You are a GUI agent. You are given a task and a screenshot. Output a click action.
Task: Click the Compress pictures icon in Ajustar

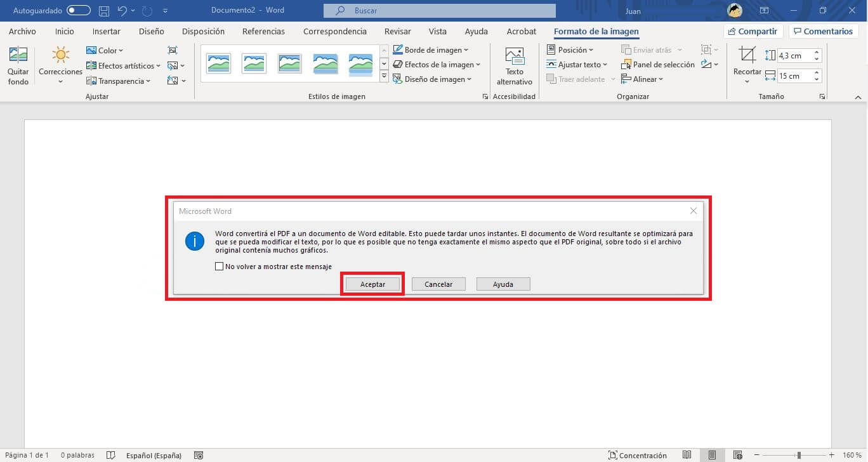pos(173,50)
